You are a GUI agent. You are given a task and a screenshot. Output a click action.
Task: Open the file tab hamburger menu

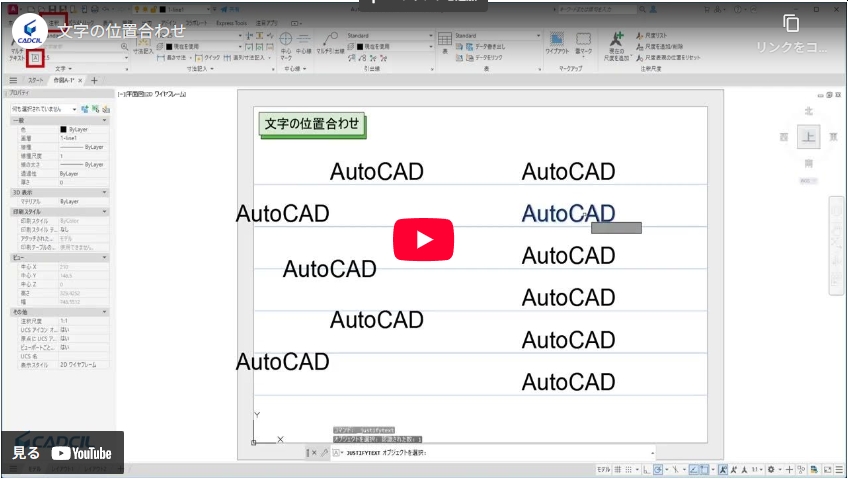[13, 81]
